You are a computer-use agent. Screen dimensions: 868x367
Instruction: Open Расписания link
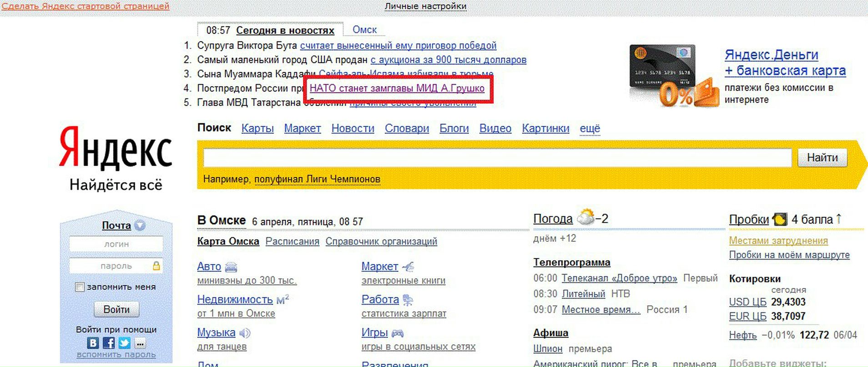(293, 241)
